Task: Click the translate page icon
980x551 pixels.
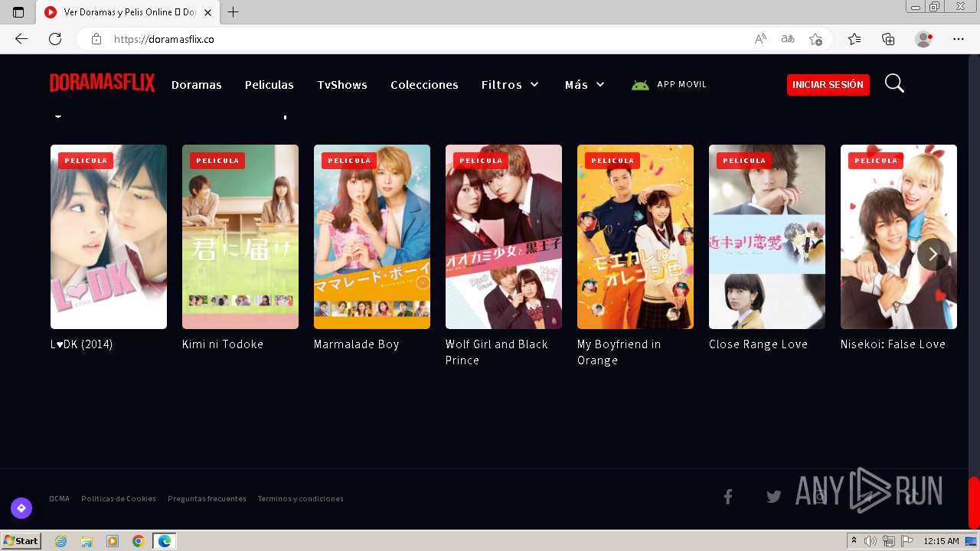Action: pos(788,39)
